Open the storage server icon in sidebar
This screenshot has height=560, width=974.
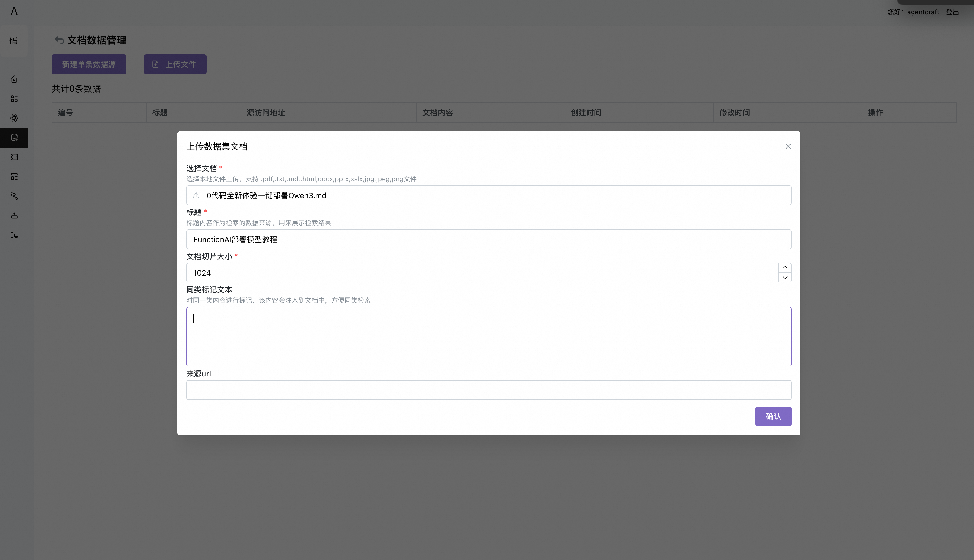click(14, 157)
